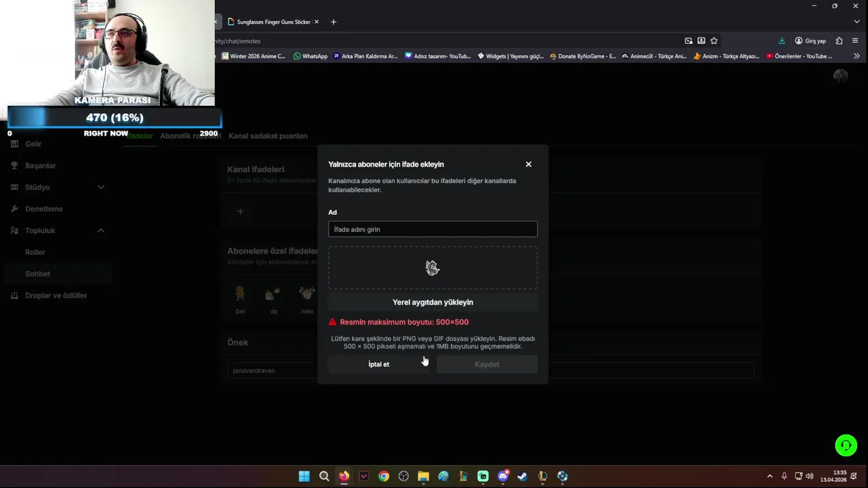Viewport: 868px width, 488px height.
Task: Open Droplar ve ödüller in sidebar
Action: pyautogui.click(x=56, y=296)
